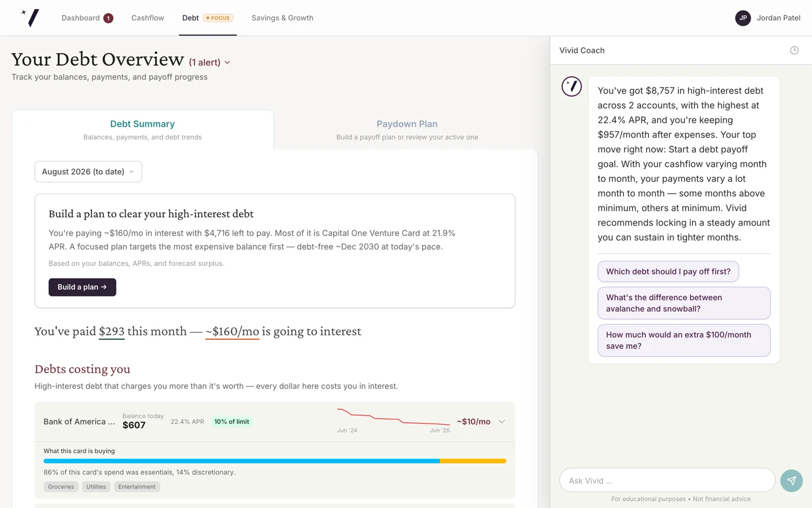This screenshot has height=508, width=812.
Task: Click the Vivid logo icon in header
Action: (30, 18)
